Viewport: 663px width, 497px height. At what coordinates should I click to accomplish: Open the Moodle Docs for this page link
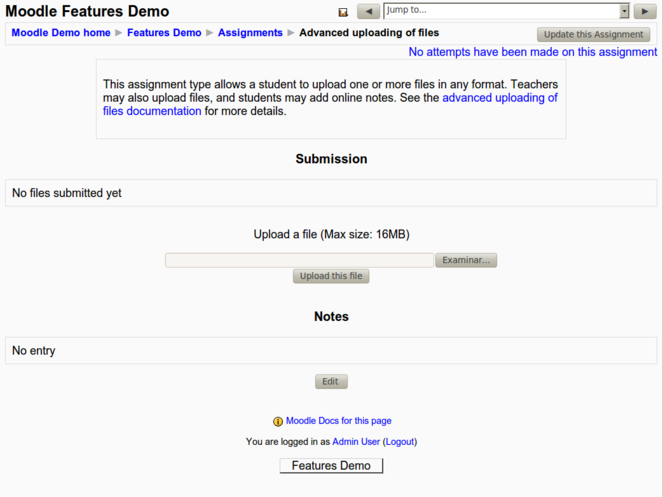[x=338, y=421]
